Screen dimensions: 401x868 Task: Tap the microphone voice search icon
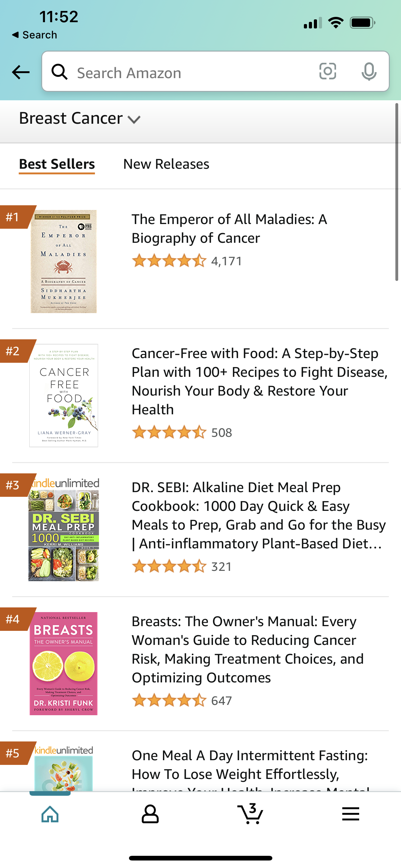369,72
